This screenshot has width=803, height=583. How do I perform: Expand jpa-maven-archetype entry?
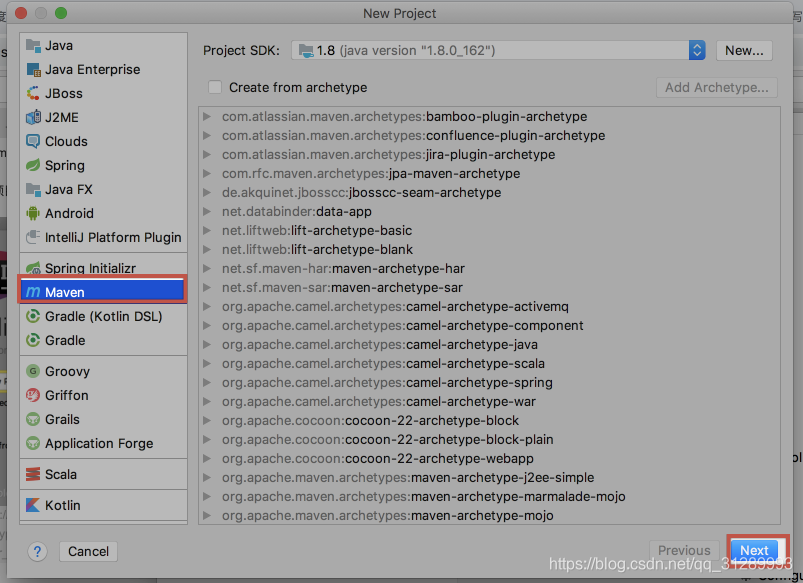tap(207, 173)
